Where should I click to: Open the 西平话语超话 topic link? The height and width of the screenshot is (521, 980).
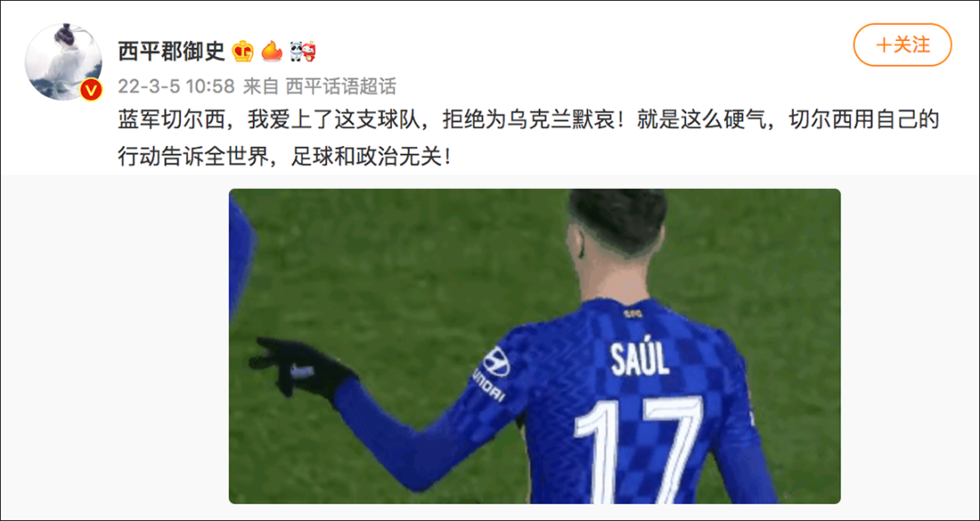coord(340,86)
